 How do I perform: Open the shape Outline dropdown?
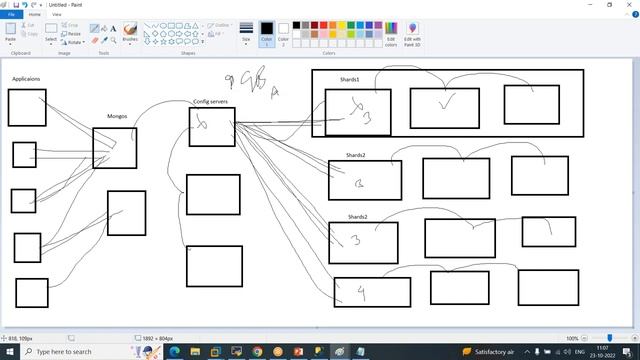click(x=220, y=25)
